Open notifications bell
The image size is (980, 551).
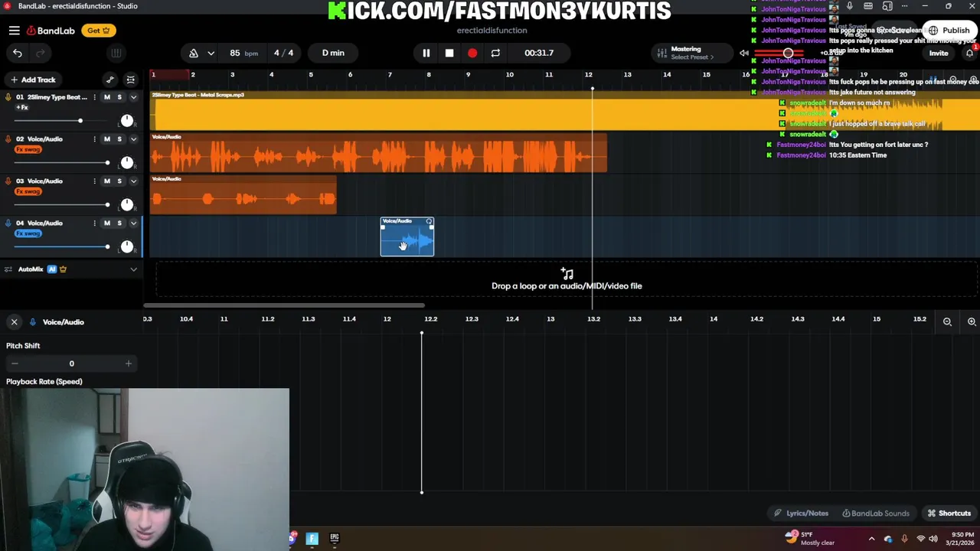(x=969, y=53)
